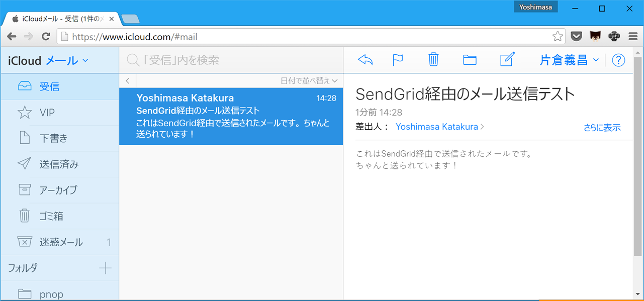
Task: Click the reply arrow icon
Action: click(x=365, y=59)
